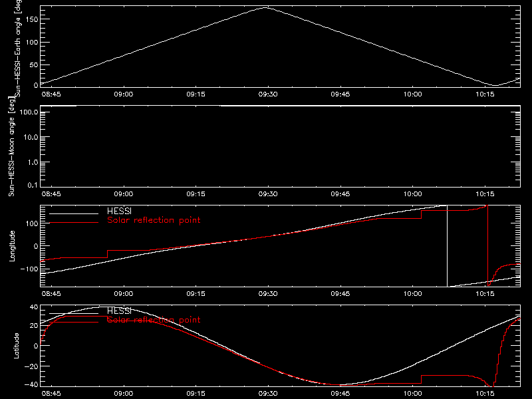Click the red legend line in Longitude plot
532x399 pixels.
click(x=74, y=223)
